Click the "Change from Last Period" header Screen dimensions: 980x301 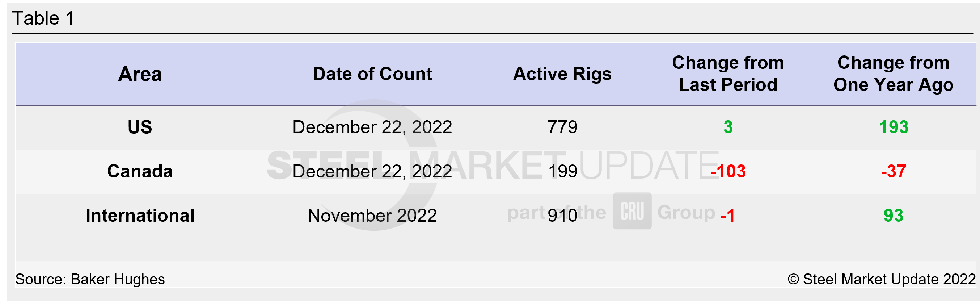point(728,74)
